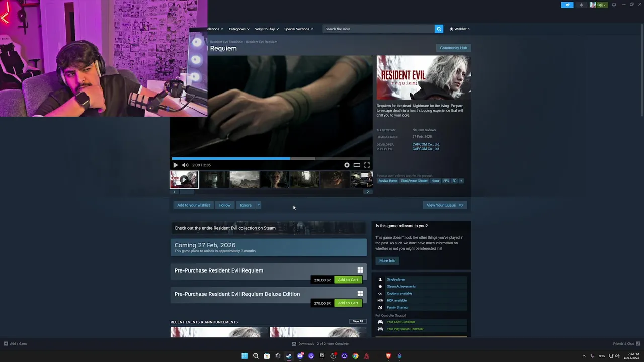Click the Steam page vertical scrollbar
The height and width of the screenshot is (362, 644).
point(641,70)
